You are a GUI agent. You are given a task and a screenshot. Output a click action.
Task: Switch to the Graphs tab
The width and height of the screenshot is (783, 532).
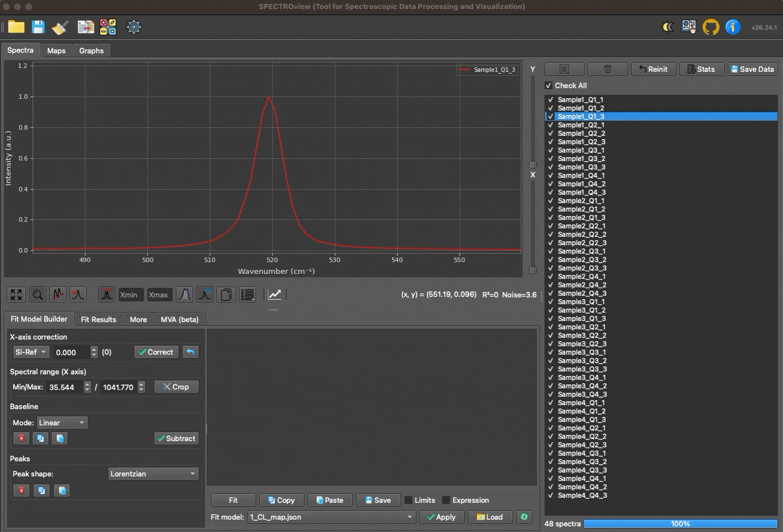(92, 51)
